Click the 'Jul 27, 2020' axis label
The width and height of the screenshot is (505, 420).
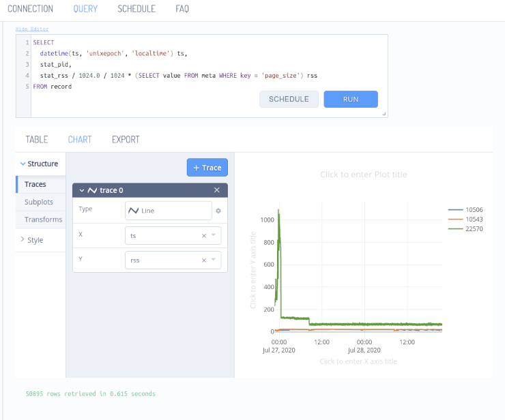(279, 350)
